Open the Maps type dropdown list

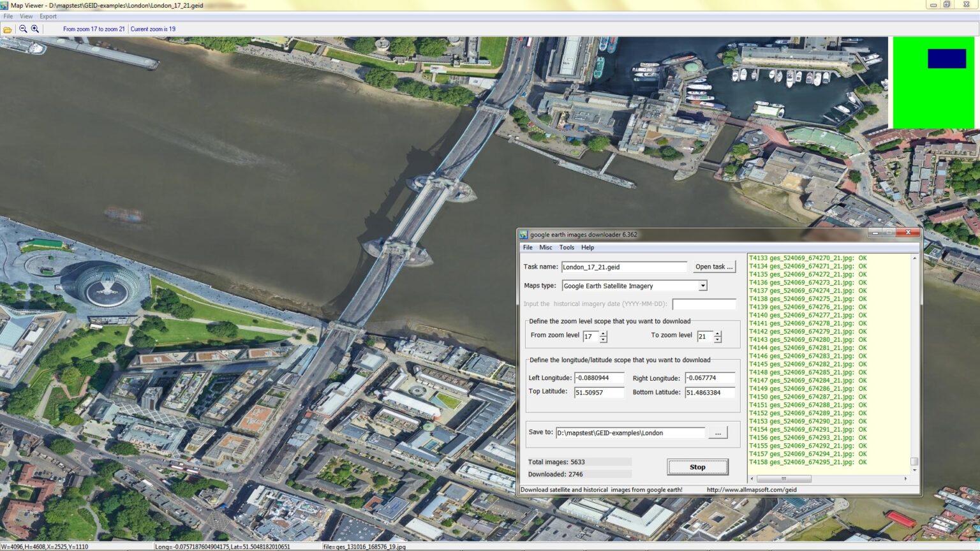click(x=703, y=286)
